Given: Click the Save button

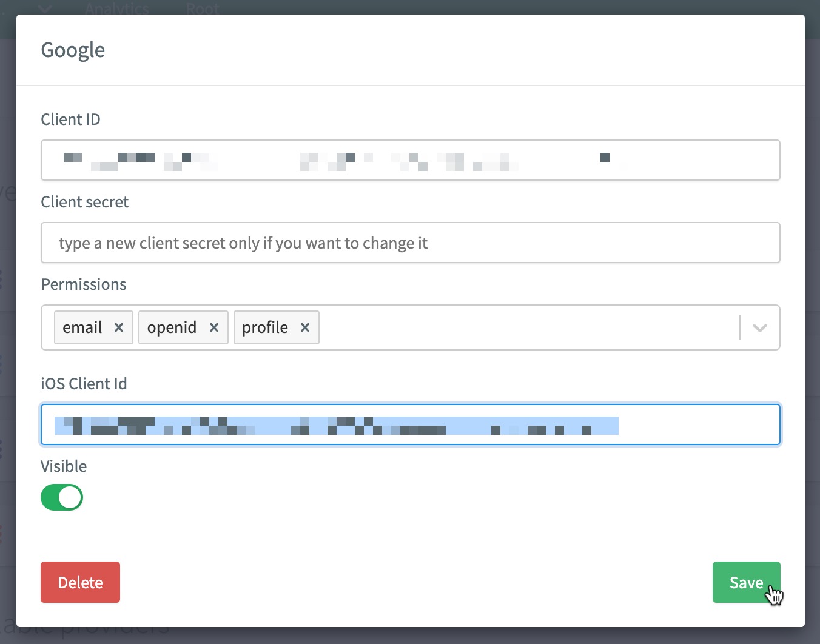Looking at the screenshot, I should pyautogui.click(x=746, y=582).
